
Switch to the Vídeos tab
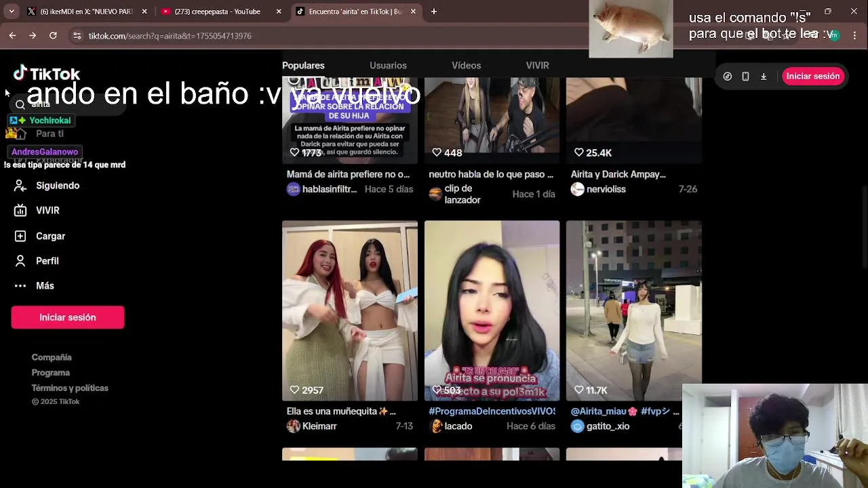coord(466,66)
